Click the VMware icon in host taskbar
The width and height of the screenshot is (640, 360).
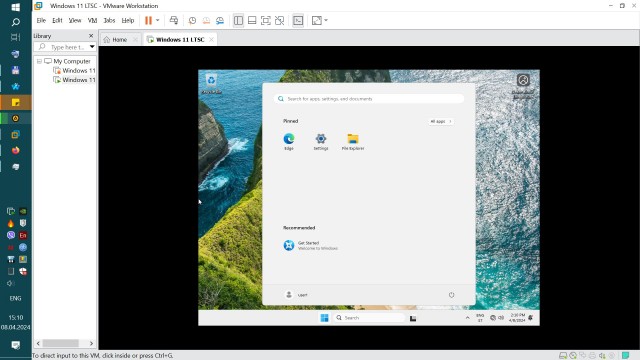tap(16, 134)
